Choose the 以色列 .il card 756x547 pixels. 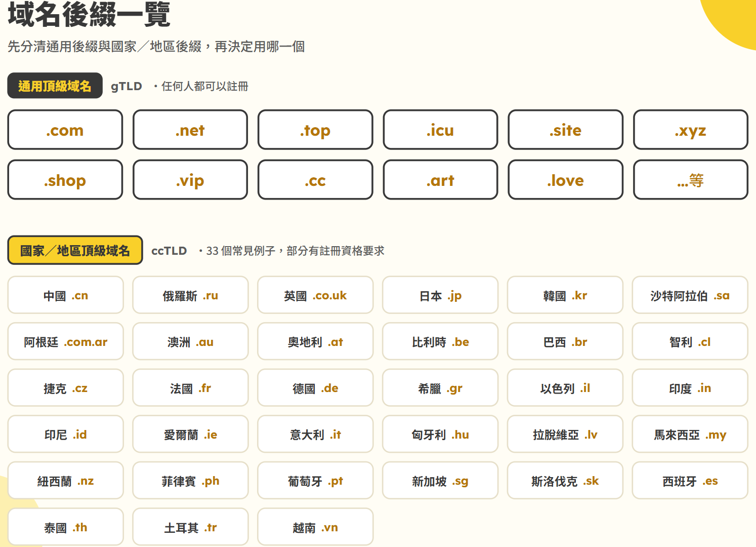pyautogui.click(x=565, y=387)
